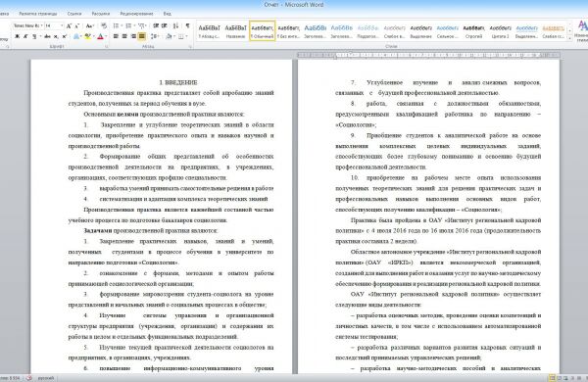Open the Разметка страницы tab
This screenshot has width=588, height=382.
pos(38,14)
